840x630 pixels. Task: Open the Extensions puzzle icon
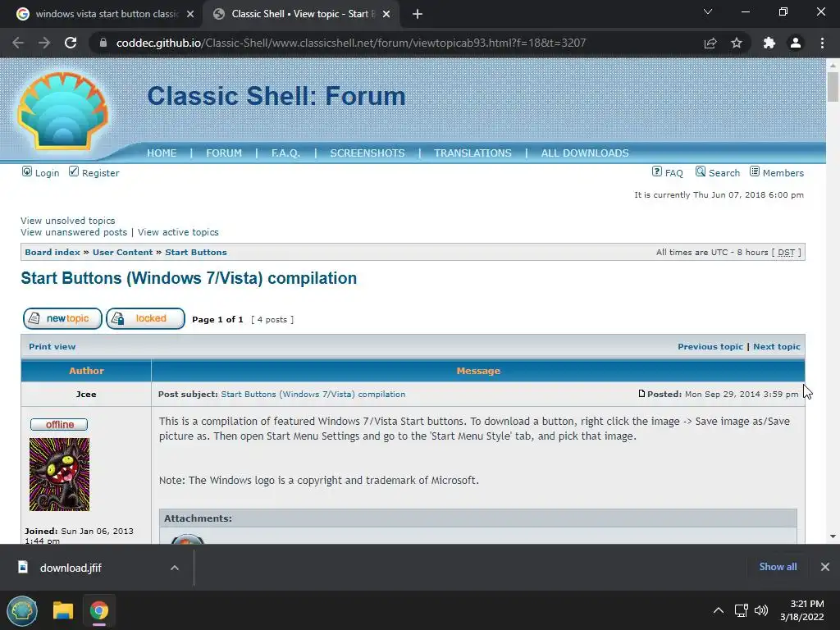(769, 43)
